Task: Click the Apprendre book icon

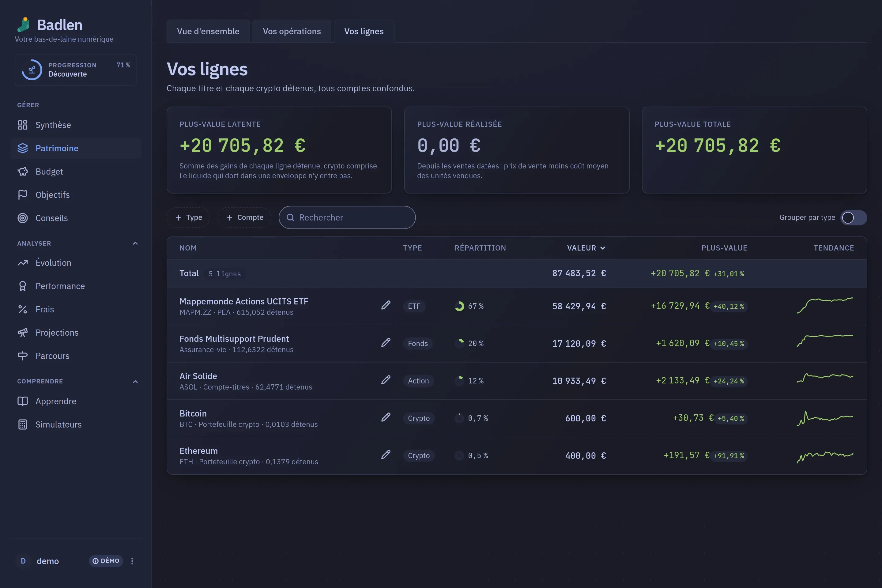Action: (22, 401)
